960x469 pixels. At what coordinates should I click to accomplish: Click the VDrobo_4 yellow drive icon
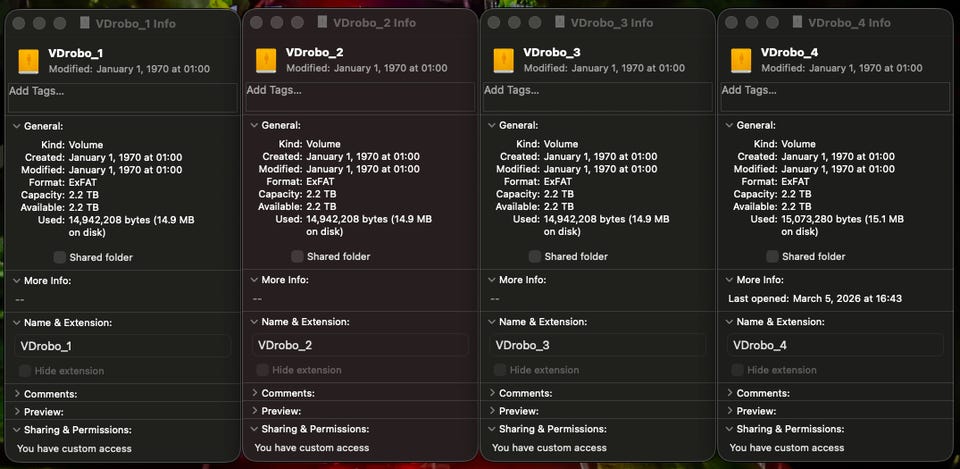tap(740, 59)
